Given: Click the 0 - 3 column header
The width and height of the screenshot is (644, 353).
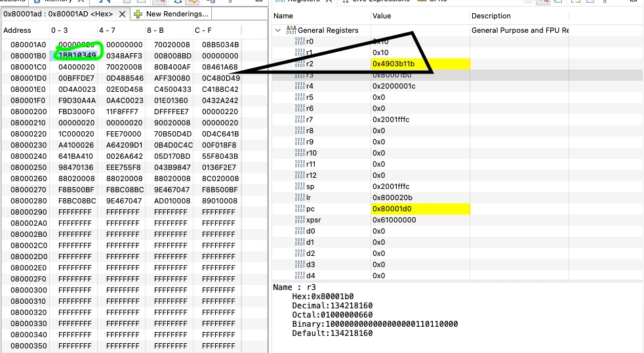Looking at the screenshot, I should (x=60, y=30).
